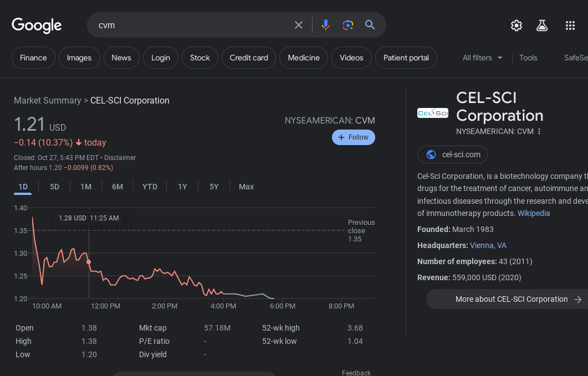588x376 pixels.
Task: Open Search Labs flask icon
Action: click(542, 25)
